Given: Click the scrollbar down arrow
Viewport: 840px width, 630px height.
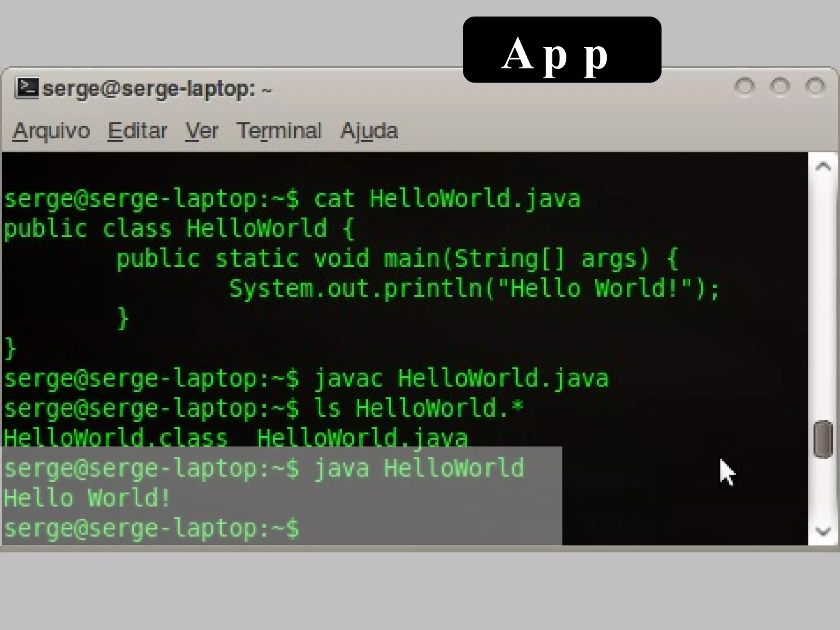Looking at the screenshot, I should 823,531.
